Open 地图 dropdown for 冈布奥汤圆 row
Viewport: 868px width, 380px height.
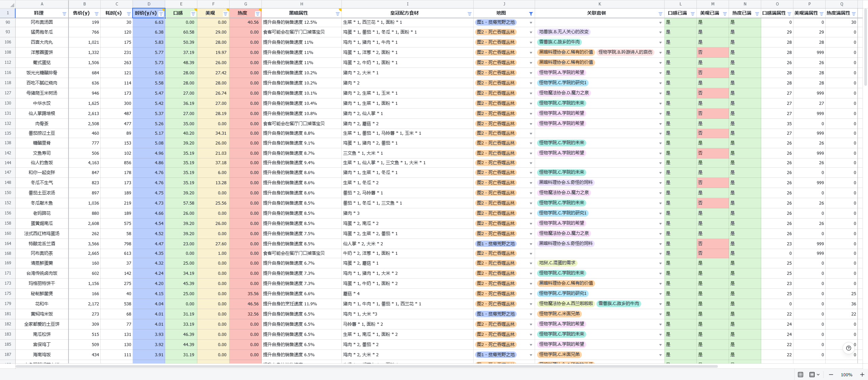[x=531, y=23]
